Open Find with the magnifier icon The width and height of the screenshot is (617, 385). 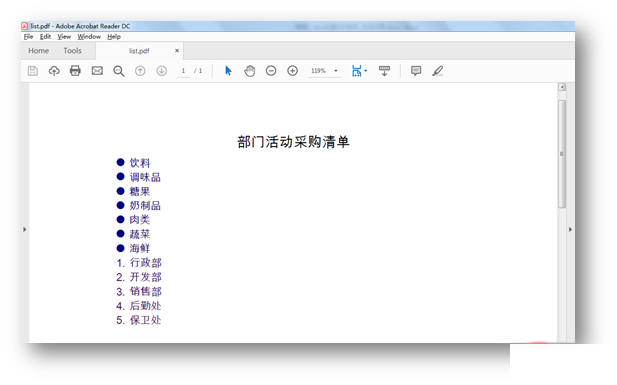pyautogui.click(x=119, y=71)
